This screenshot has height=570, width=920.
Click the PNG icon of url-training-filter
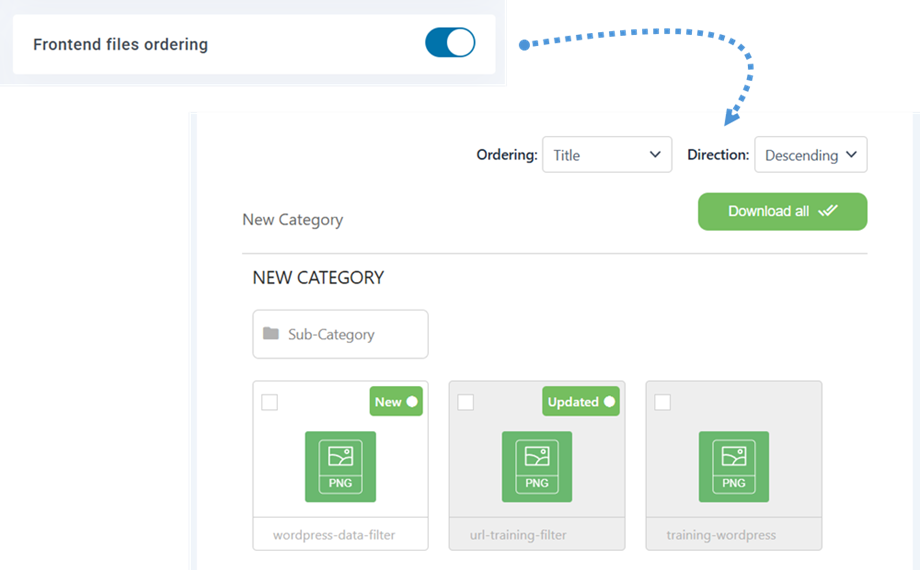pyautogui.click(x=537, y=466)
